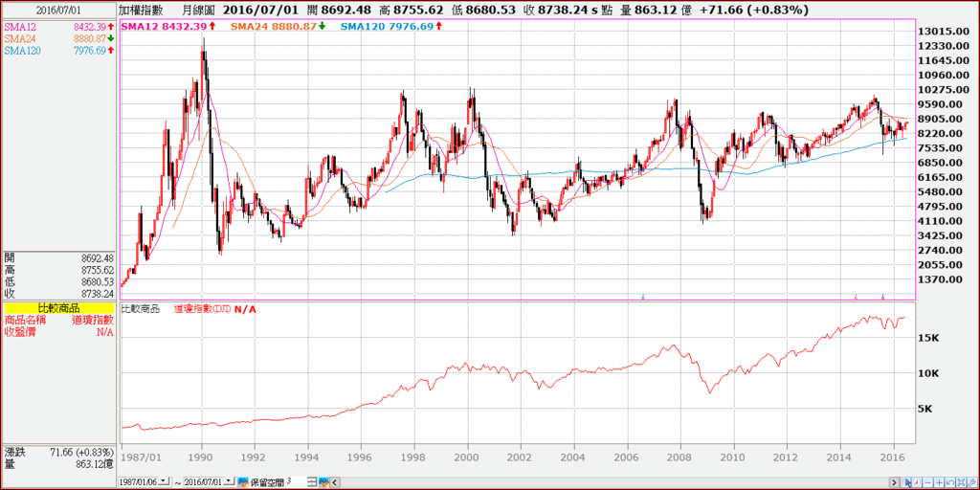Click the undo arrow icon

950,482
